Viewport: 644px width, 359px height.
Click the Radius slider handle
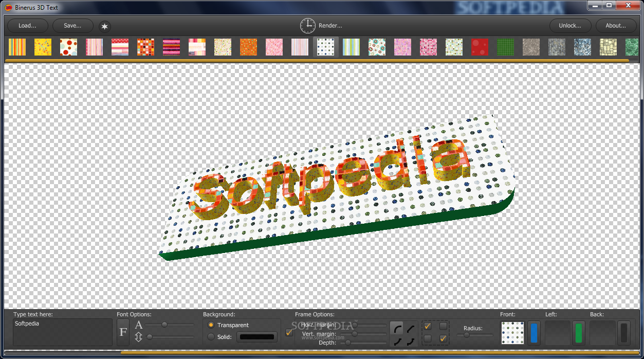coord(467,335)
